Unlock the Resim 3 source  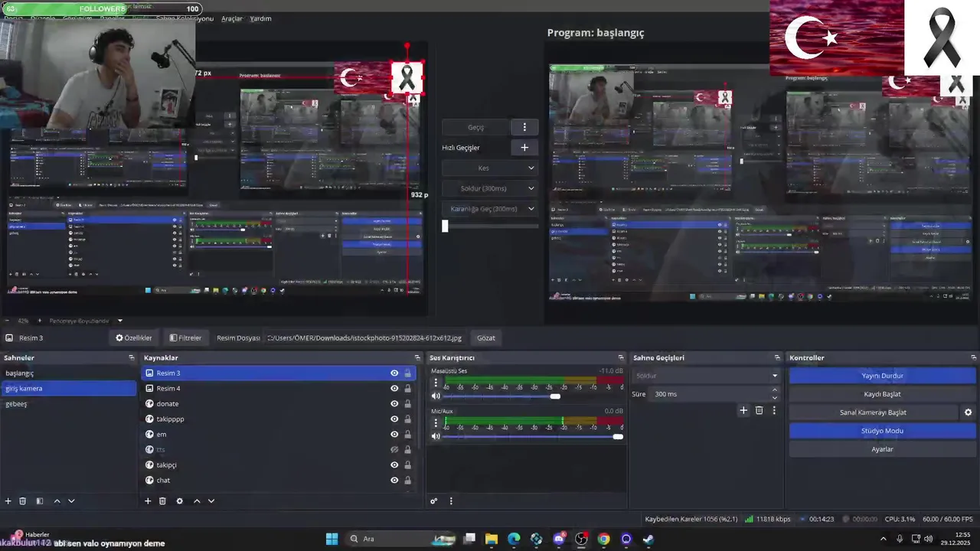(407, 373)
